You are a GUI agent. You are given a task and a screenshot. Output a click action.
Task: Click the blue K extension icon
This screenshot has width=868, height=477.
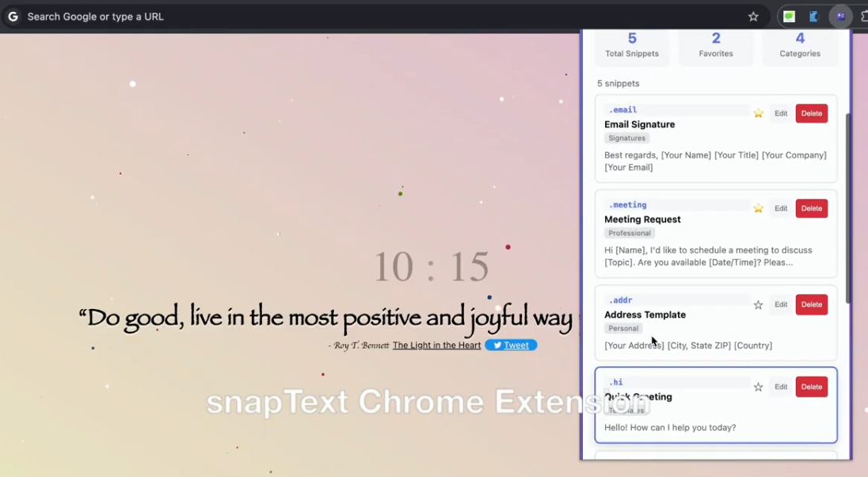(813, 17)
